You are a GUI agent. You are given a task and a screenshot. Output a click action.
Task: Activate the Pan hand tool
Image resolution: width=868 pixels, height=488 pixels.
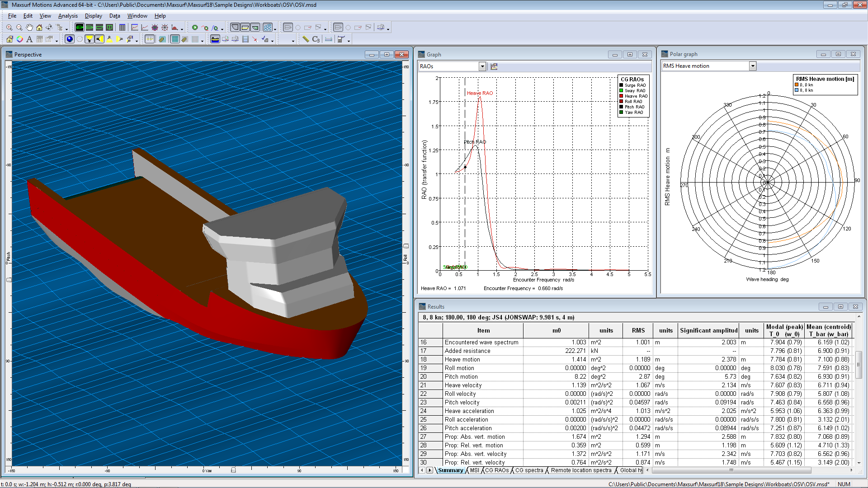[29, 28]
